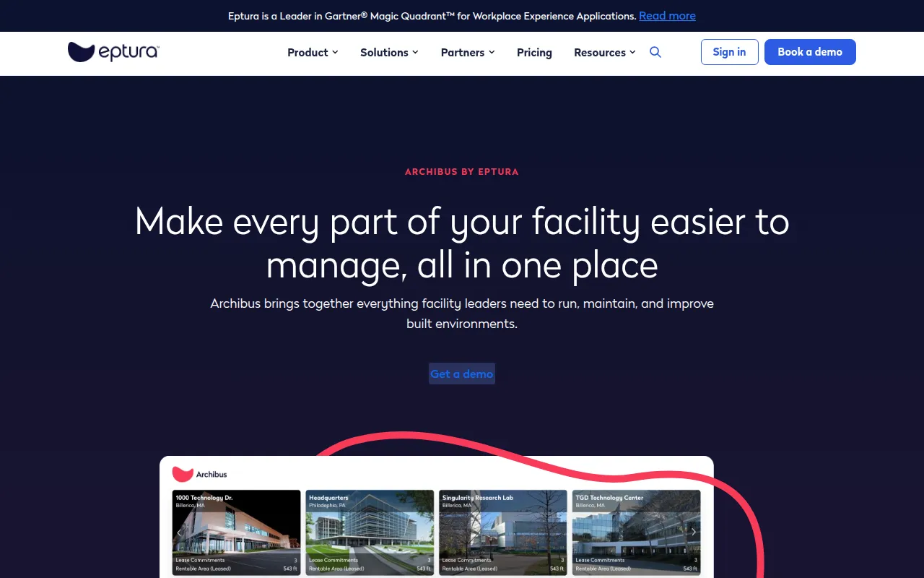This screenshot has width=924, height=578.
Task: Open the search magnifier icon
Action: 655,52
